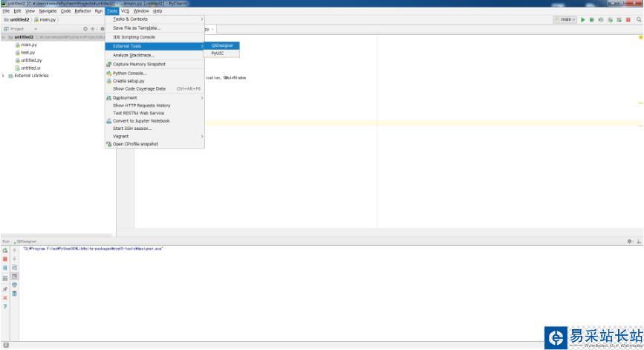Viewport: 644px width, 350px height.
Task: Run with coverage icon in top toolbar
Action: [601, 20]
